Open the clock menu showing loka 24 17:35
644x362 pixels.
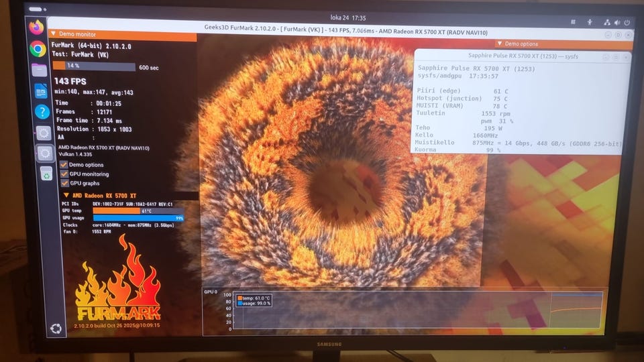[348, 17]
